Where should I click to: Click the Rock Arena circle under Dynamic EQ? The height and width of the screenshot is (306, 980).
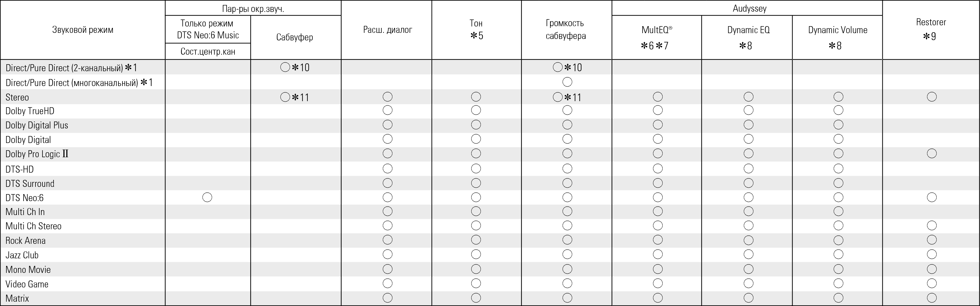(x=748, y=240)
